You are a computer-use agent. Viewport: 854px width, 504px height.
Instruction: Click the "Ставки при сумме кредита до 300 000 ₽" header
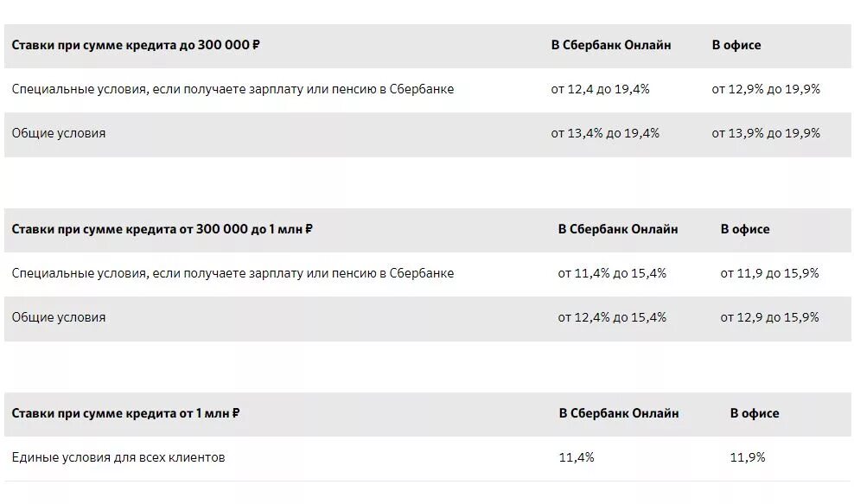point(136,45)
